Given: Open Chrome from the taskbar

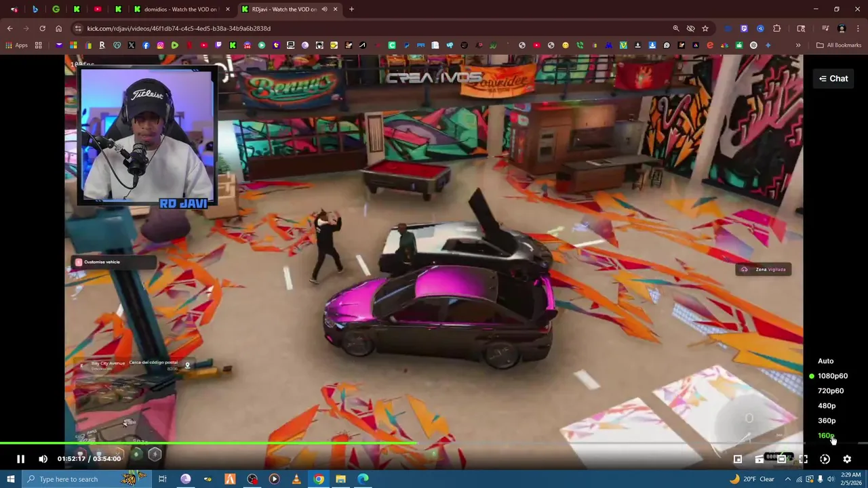Looking at the screenshot, I should click(x=319, y=479).
